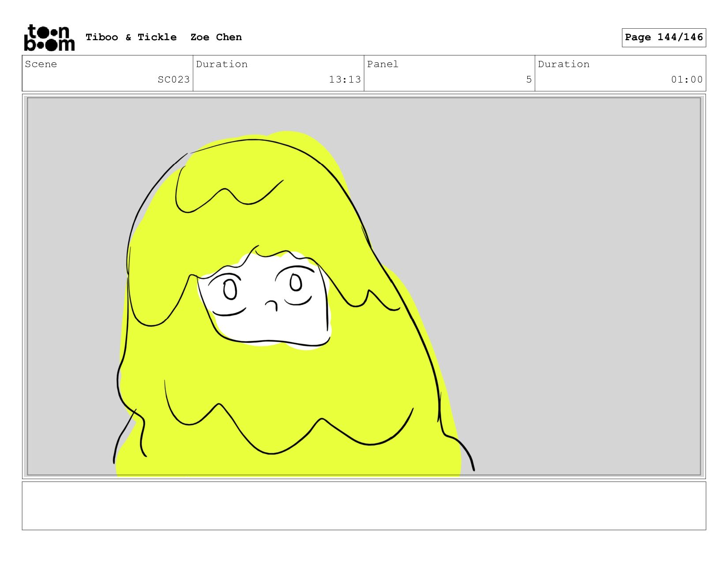Image resolution: width=728 pixels, height=563 pixels.
Task: Click the empty notes box below the panel
Action: (364, 506)
